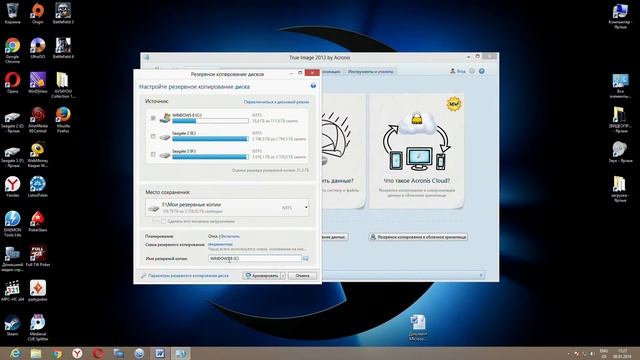
Task: Open PokerStars desktop icon
Action: click(38, 222)
